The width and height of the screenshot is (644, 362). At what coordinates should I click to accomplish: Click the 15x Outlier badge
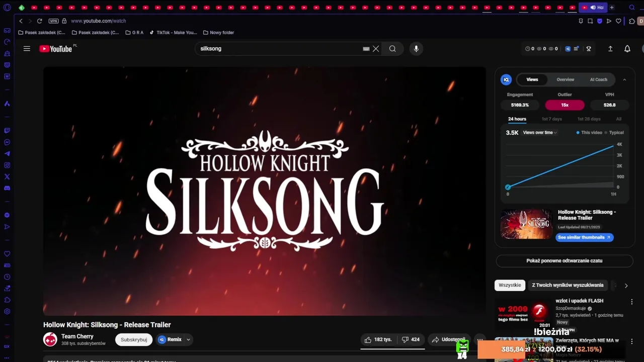click(x=565, y=105)
